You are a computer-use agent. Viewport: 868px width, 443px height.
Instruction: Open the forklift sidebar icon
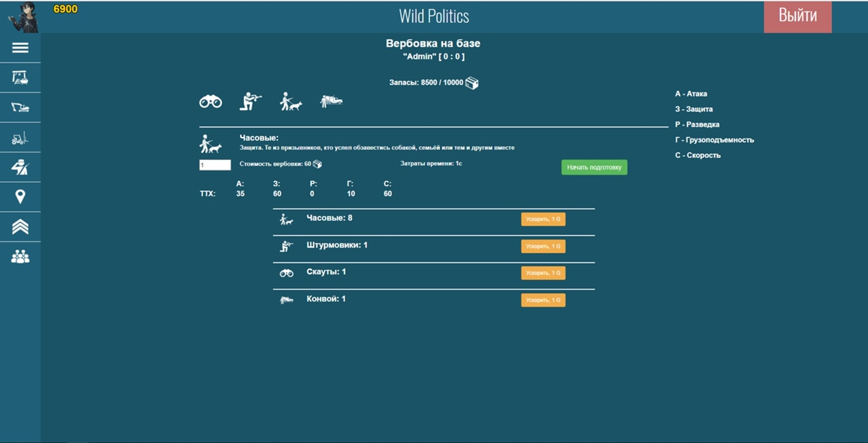(x=20, y=138)
